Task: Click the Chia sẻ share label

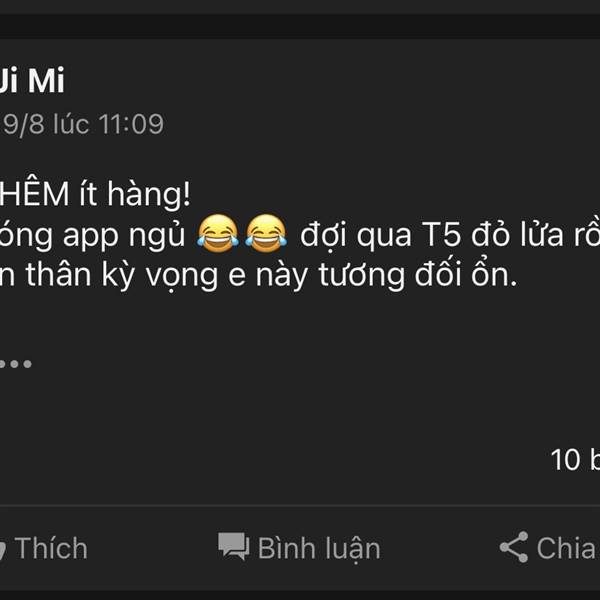Action: (x=568, y=548)
